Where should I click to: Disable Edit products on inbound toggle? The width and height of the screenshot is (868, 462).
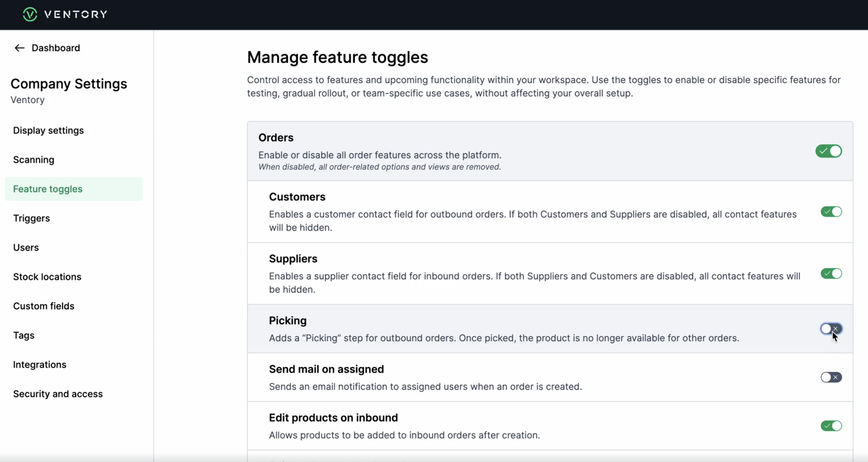pyautogui.click(x=831, y=426)
